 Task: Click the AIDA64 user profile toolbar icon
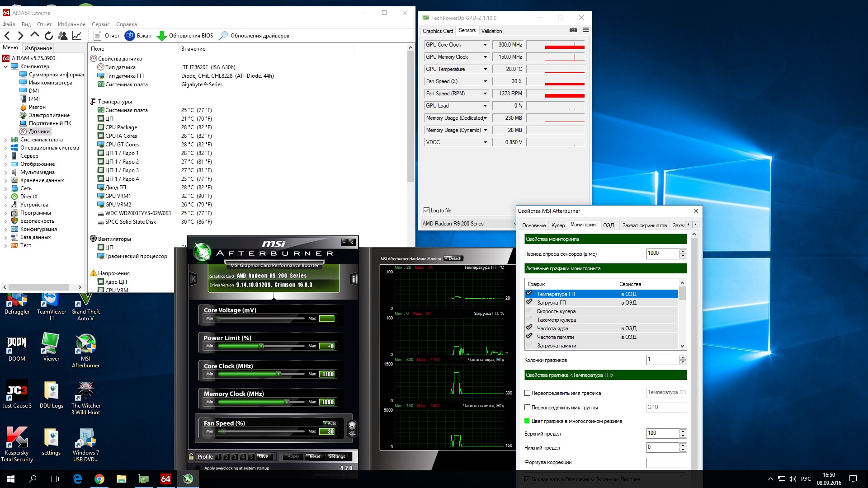point(63,36)
